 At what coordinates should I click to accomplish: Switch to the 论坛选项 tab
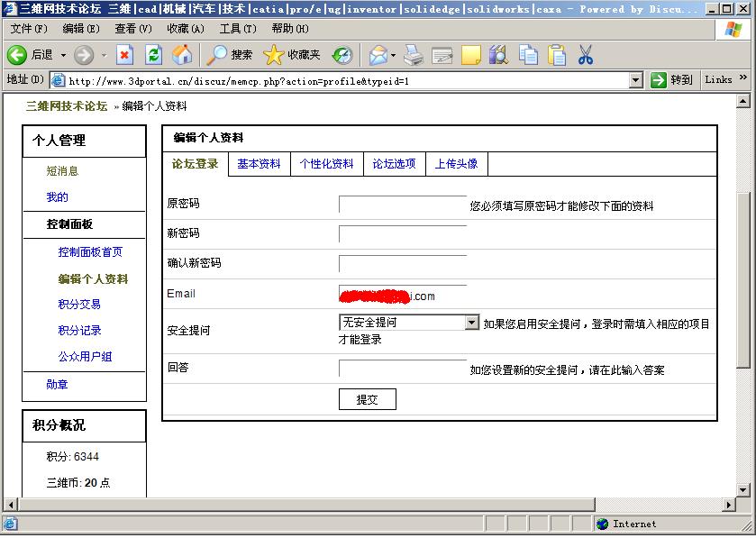pyautogui.click(x=394, y=164)
